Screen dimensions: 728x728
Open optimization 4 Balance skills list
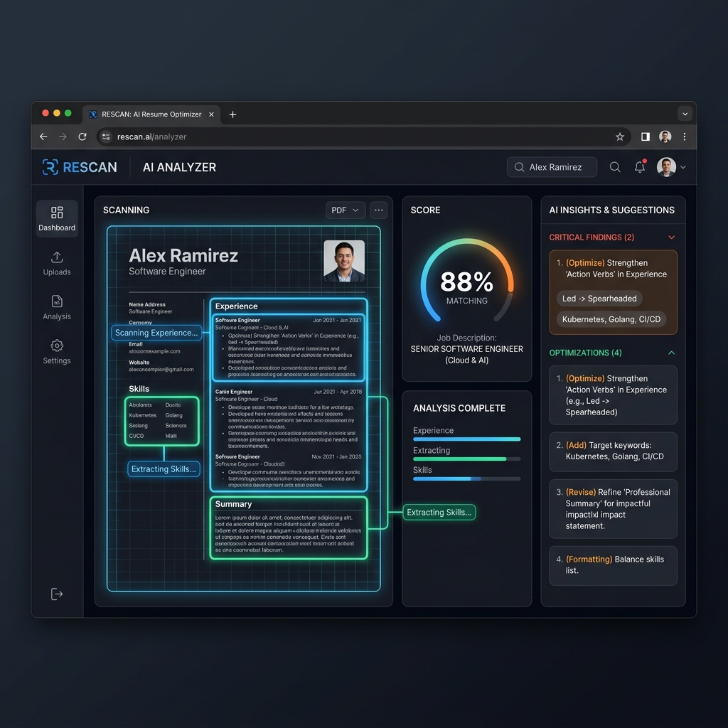(613, 565)
